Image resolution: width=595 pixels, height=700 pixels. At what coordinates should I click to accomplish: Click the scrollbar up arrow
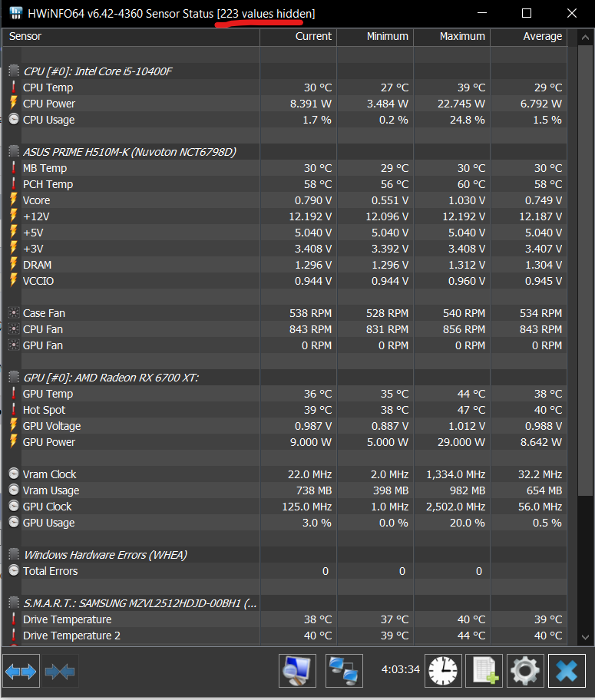585,38
